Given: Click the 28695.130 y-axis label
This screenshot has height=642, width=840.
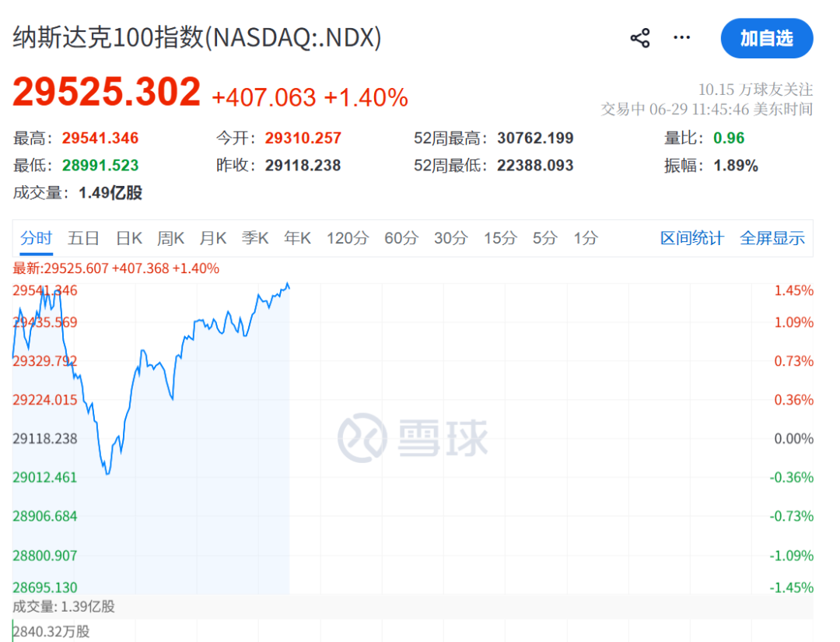Looking at the screenshot, I should (x=45, y=588).
